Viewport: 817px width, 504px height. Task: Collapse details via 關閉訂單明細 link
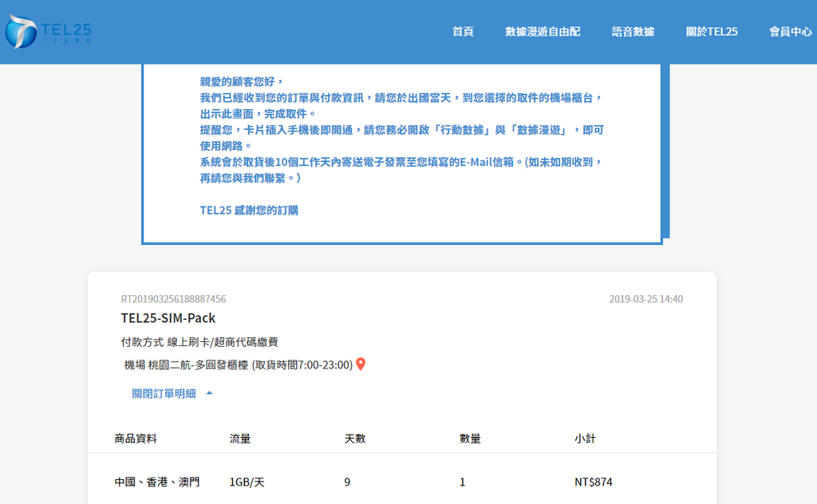point(164,394)
